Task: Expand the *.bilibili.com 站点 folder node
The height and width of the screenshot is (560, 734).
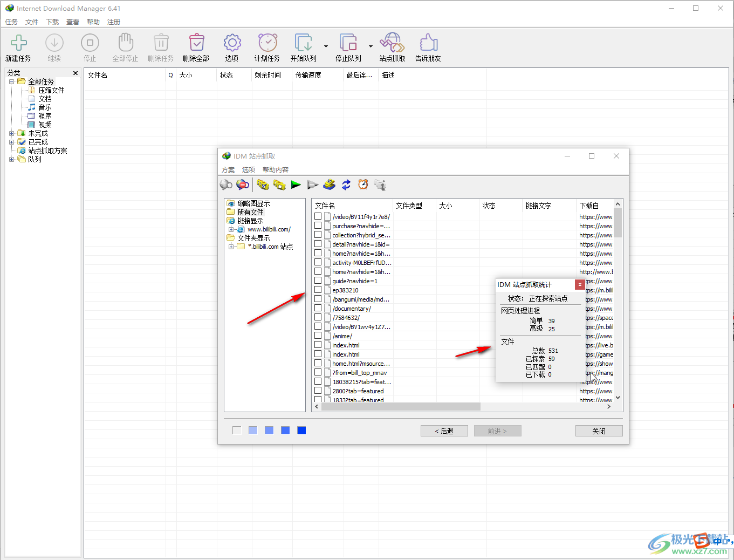Action: (x=231, y=247)
